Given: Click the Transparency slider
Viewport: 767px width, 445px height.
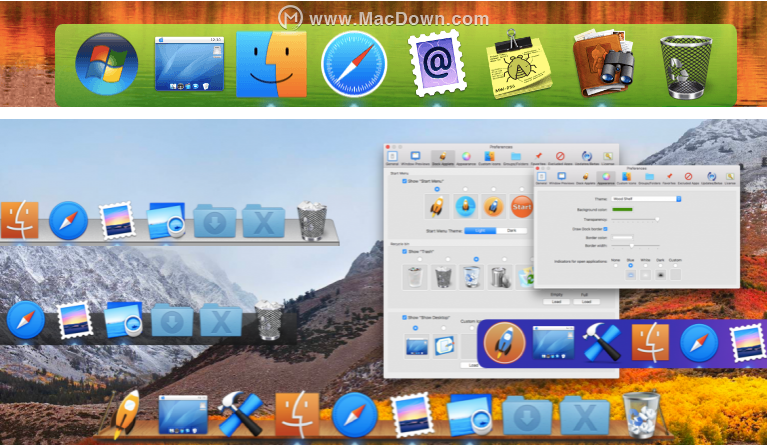Looking at the screenshot, I should [x=635, y=220].
